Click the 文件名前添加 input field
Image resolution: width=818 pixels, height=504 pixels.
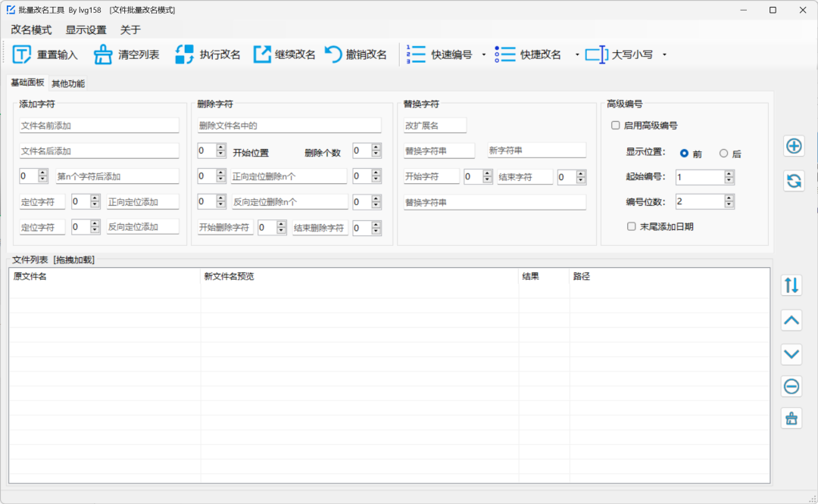pos(98,126)
